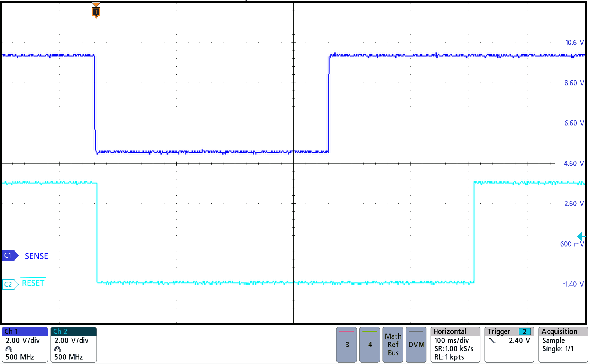Open the Ch 1 badge header
The image size is (590, 364).
pyautogui.click(x=25, y=332)
